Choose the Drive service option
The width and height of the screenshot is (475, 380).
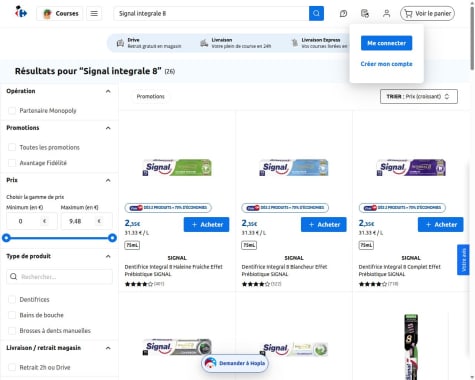(149, 43)
